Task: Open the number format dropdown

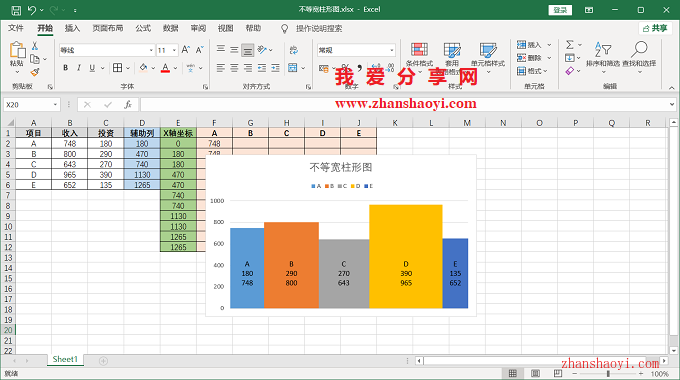Action: point(392,50)
